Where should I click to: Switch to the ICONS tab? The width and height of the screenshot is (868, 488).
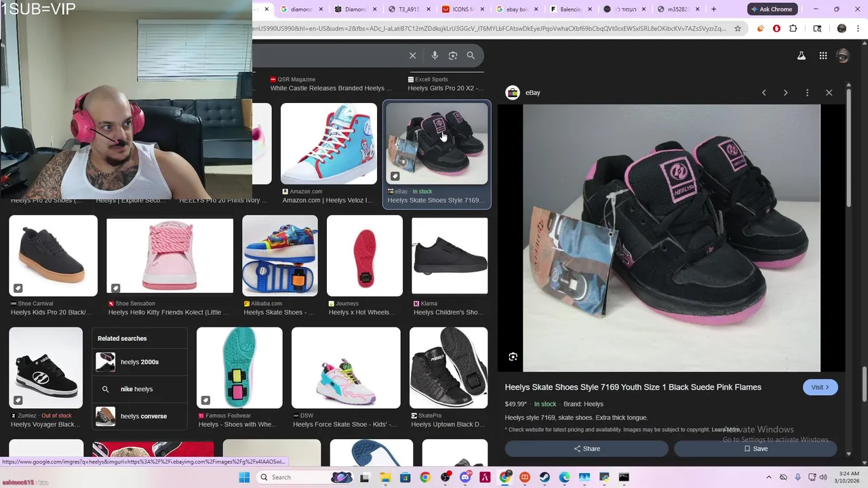[x=462, y=9]
